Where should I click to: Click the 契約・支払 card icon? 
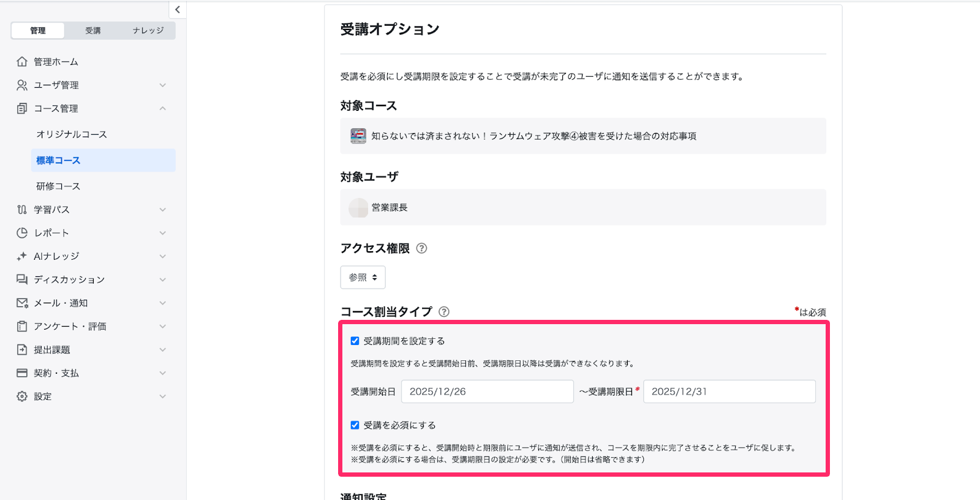point(22,373)
